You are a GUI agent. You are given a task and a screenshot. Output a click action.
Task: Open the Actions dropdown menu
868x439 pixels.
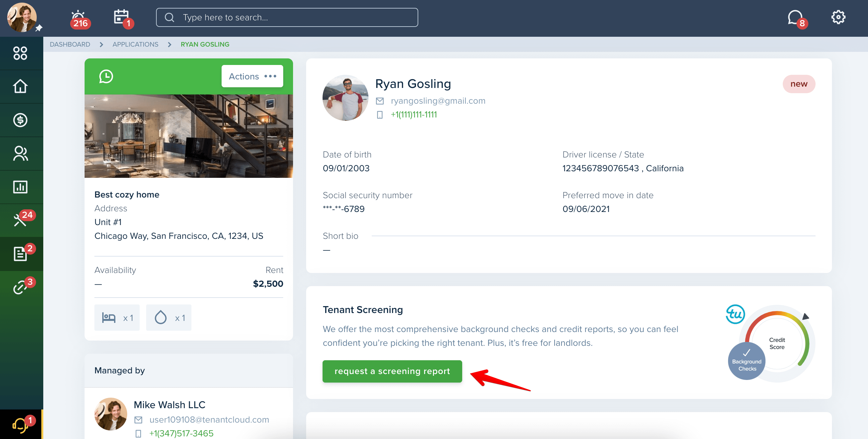(x=252, y=76)
